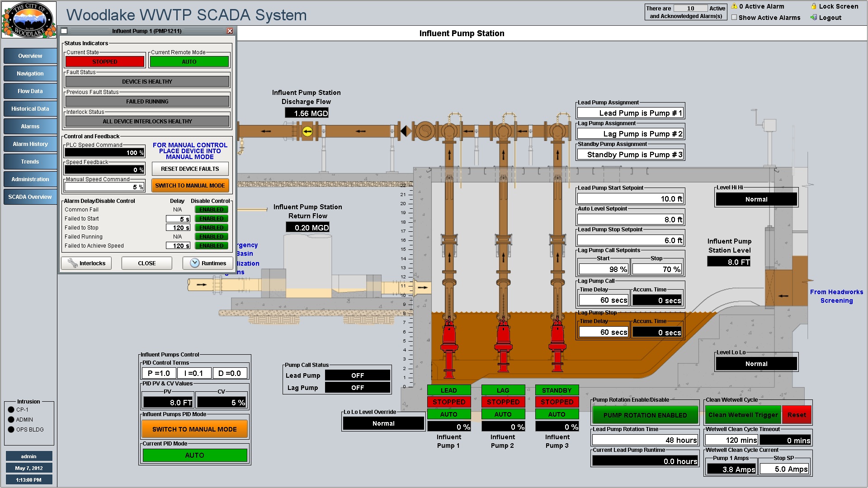The image size is (868, 488).
Task: Click the alarm warning bell icon
Action: 734,6
